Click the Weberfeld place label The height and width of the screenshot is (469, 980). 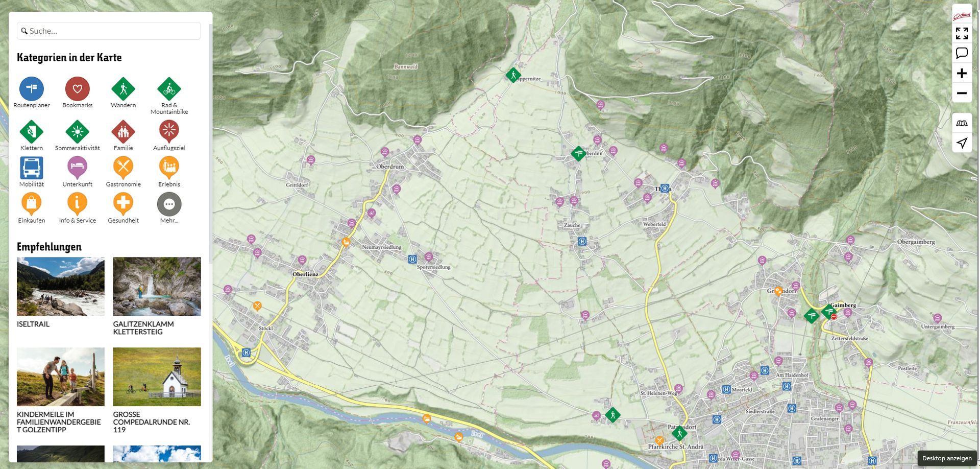click(654, 224)
